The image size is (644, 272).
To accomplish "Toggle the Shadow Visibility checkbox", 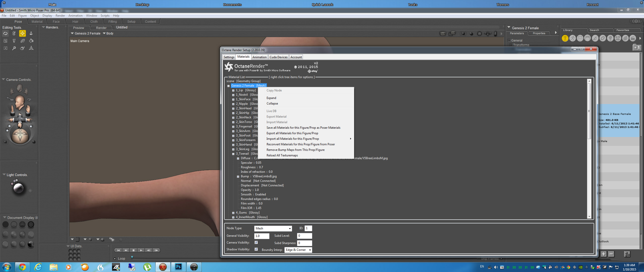I will tap(256, 249).
